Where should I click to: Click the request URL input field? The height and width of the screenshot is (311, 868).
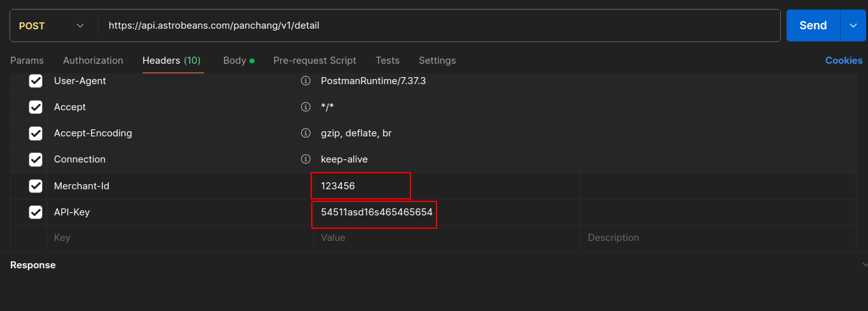[x=439, y=25]
